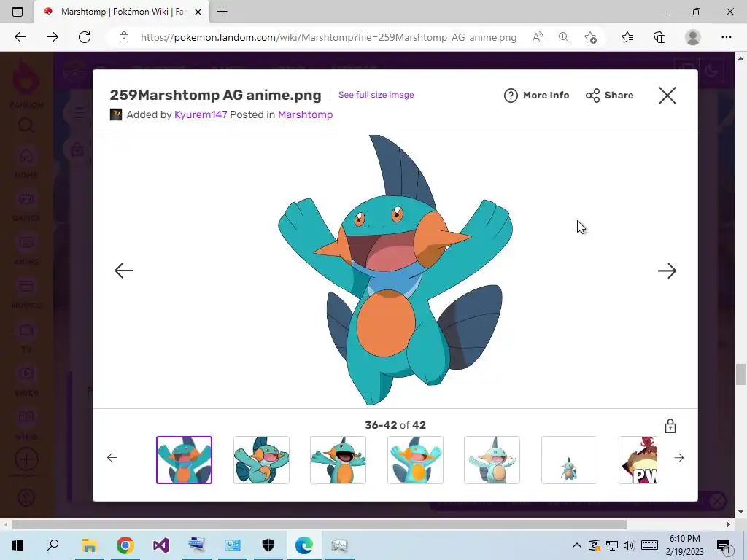Close the Marshtomp Pokémon Wiki tab

click(198, 12)
